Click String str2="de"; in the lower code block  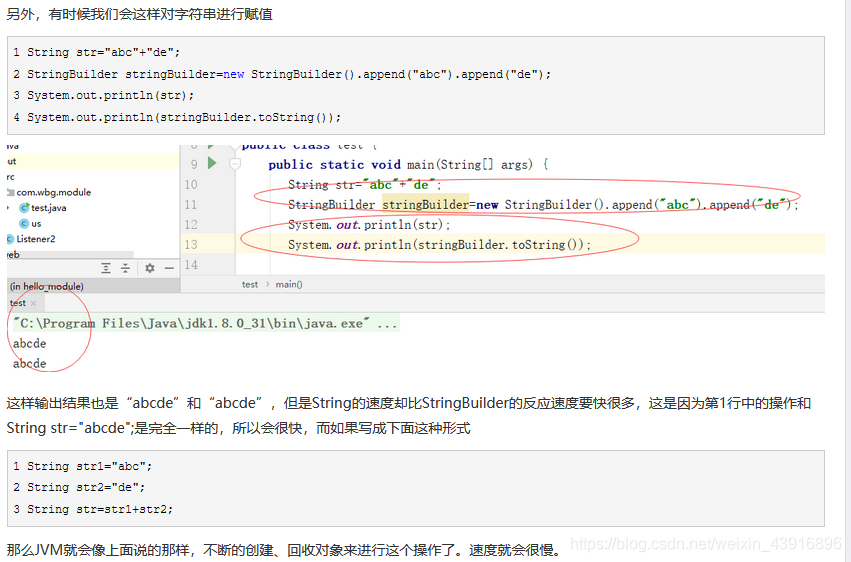point(86,487)
